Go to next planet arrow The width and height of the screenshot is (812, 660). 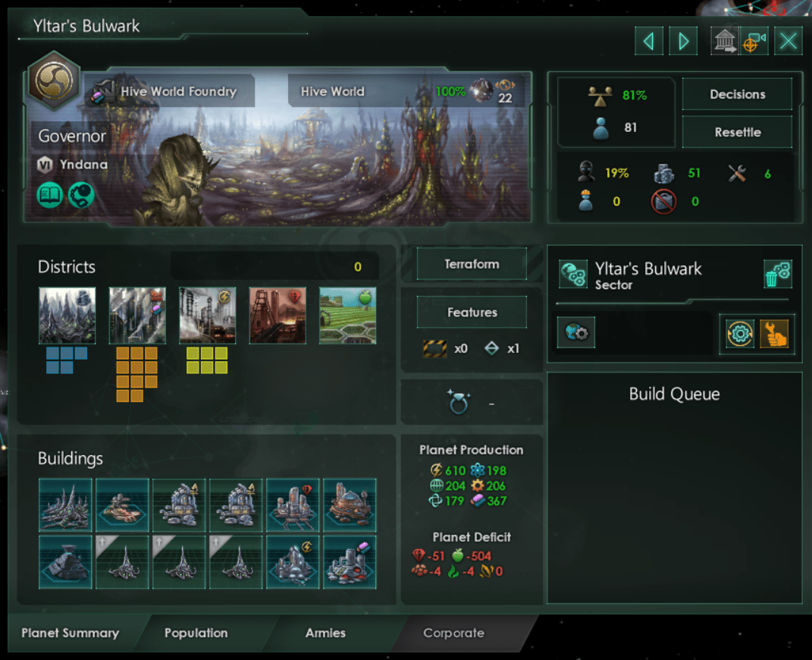point(683,41)
